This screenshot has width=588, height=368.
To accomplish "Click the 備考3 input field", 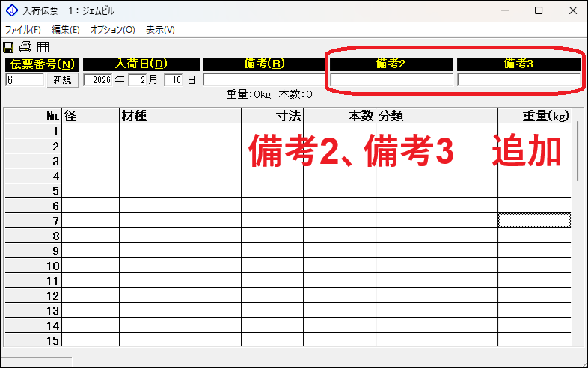I will point(518,79).
